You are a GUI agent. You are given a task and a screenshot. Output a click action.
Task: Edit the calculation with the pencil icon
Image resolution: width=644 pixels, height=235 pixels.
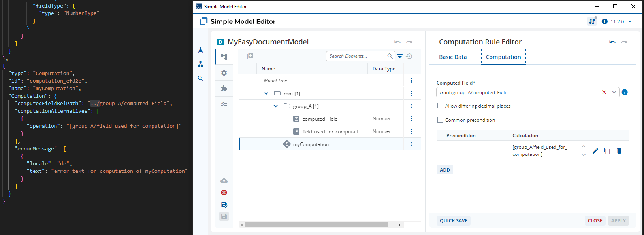tap(595, 151)
